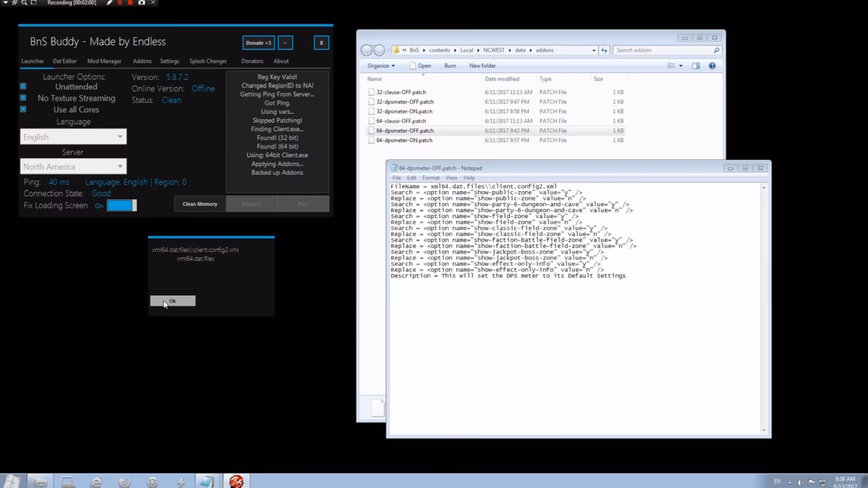Pause the screen recording
The width and height of the screenshot is (868, 488).
click(120, 3)
